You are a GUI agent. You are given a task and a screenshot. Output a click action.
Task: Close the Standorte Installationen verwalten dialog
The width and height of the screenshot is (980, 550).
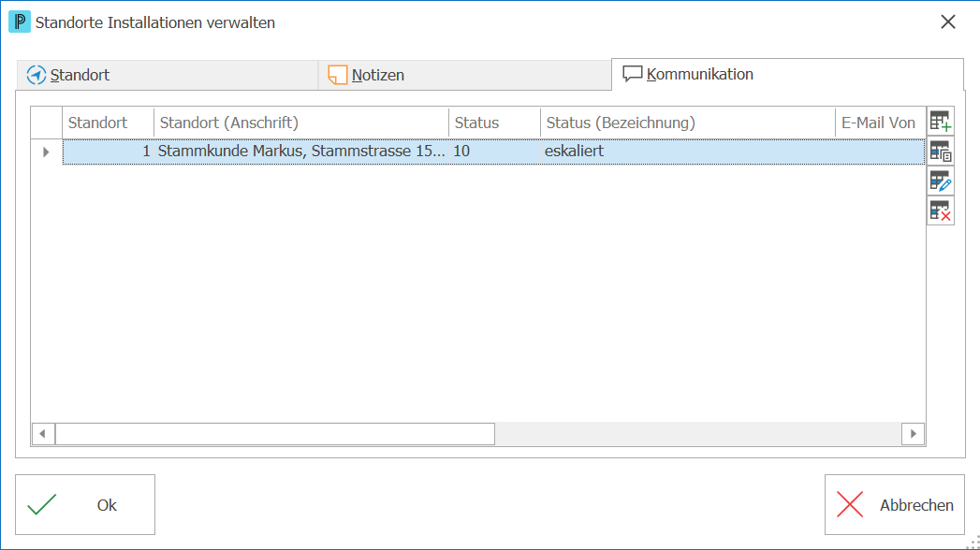pyautogui.click(x=948, y=22)
